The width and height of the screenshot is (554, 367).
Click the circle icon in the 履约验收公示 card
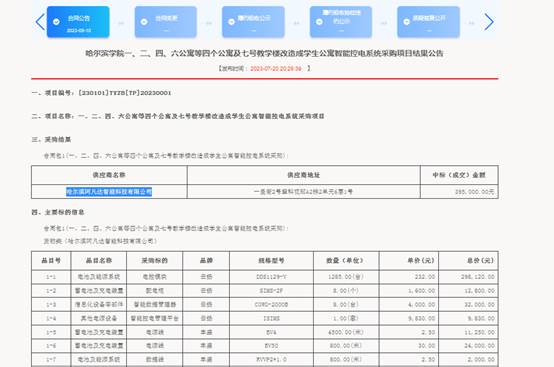231,22
